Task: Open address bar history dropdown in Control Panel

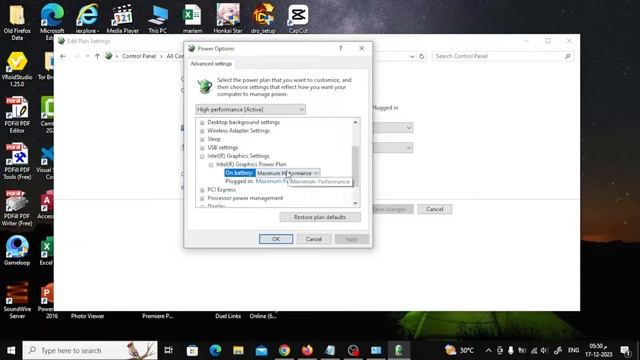Action: tap(412, 56)
